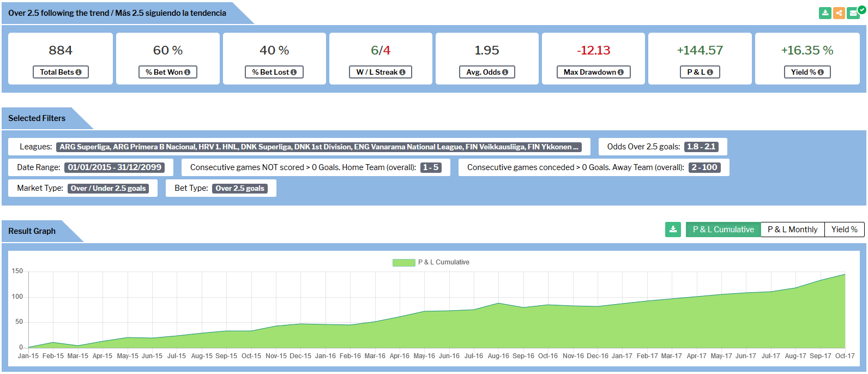Click the Aug-16 label on the x-axis

[498, 356]
